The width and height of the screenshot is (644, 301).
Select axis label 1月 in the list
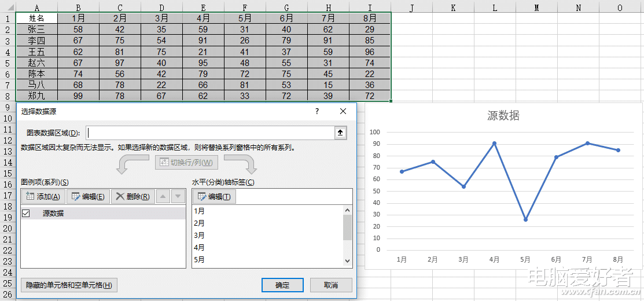tap(199, 211)
